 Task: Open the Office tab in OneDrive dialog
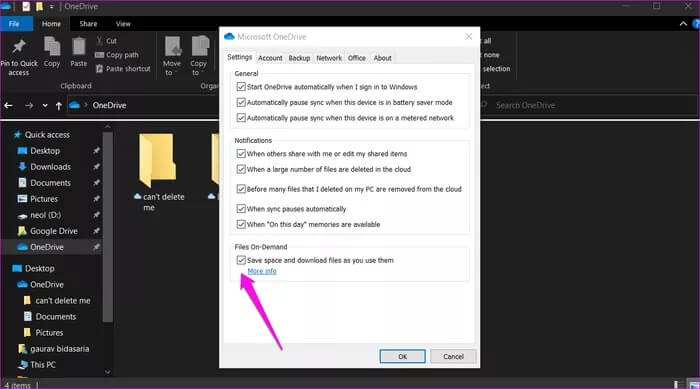pos(357,58)
